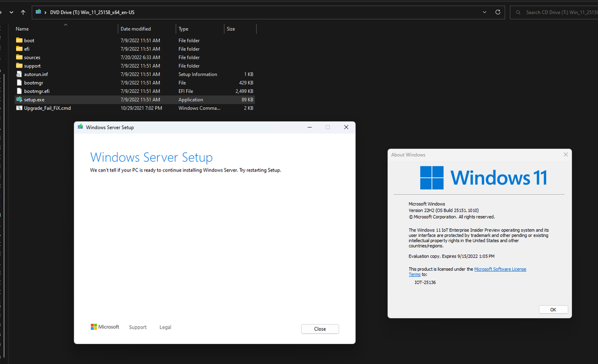Open the Legal link in Setup
Viewport: 598px width, 364px height.
pyautogui.click(x=165, y=327)
